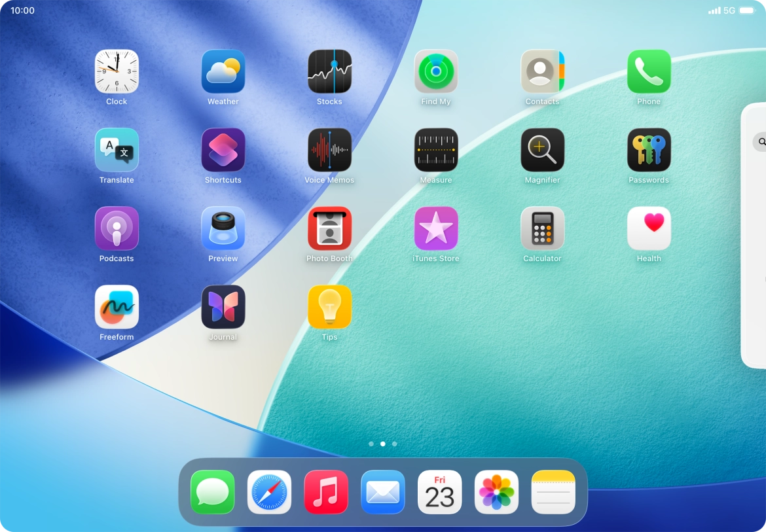Open Voice Memos
Viewport: 766px width, 532px height.
pos(329,150)
